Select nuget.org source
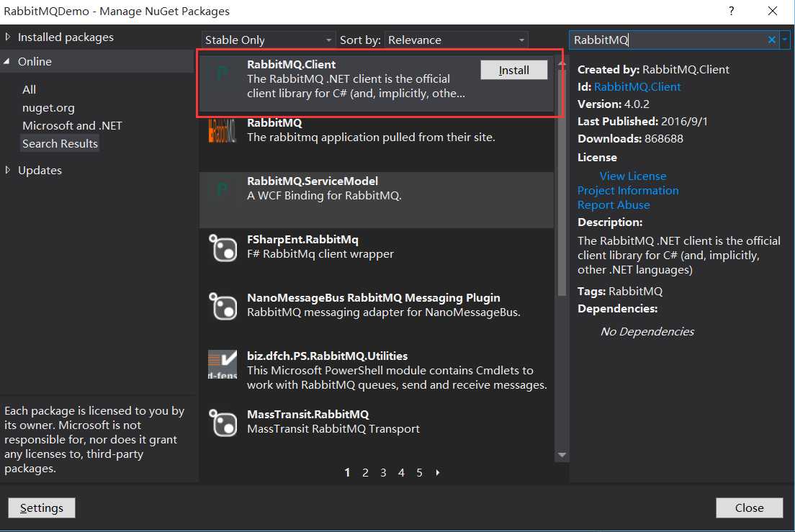The height and width of the screenshot is (532, 795). pyautogui.click(x=48, y=108)
